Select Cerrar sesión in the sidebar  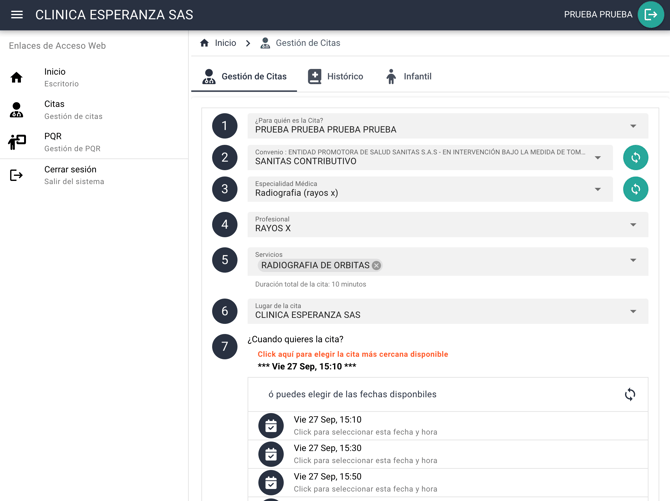(70, 174)
